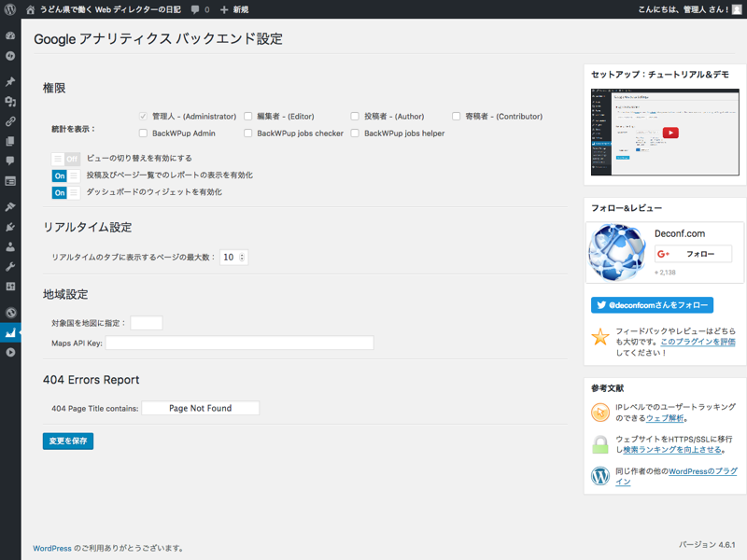
Task: Open Tools wrench icon in sidebar
Action: click(10, 267)
